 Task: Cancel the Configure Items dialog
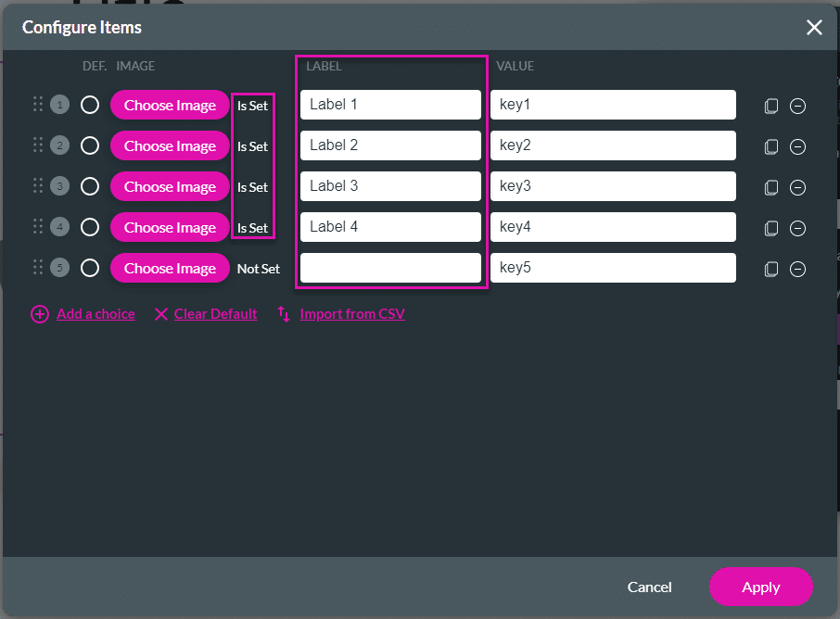click(x=649, y=587)
